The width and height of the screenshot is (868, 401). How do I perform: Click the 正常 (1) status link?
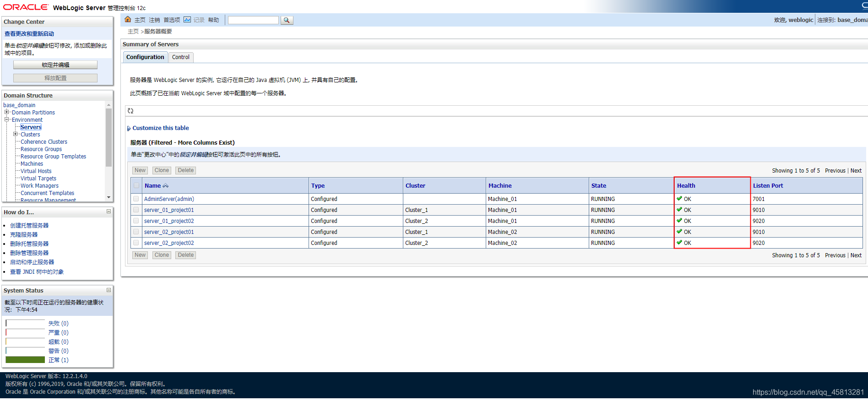tap(59, 360)
